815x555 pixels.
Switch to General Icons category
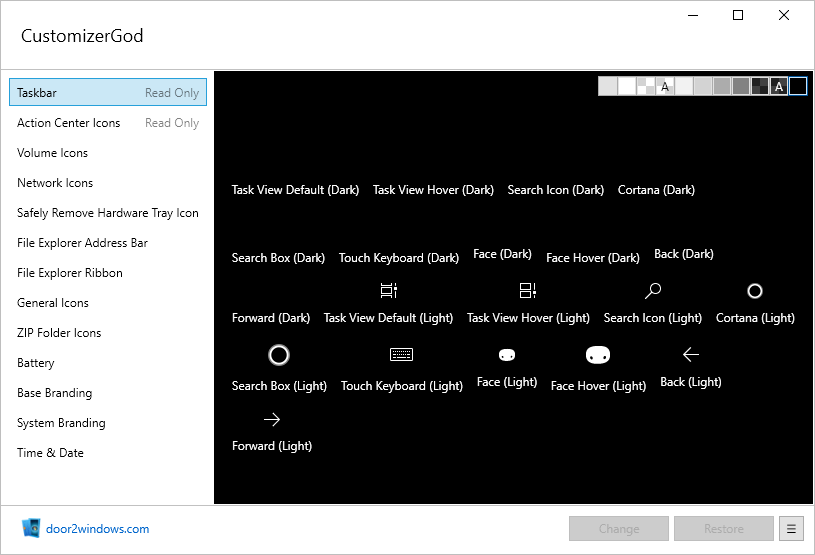click(108, 303)
